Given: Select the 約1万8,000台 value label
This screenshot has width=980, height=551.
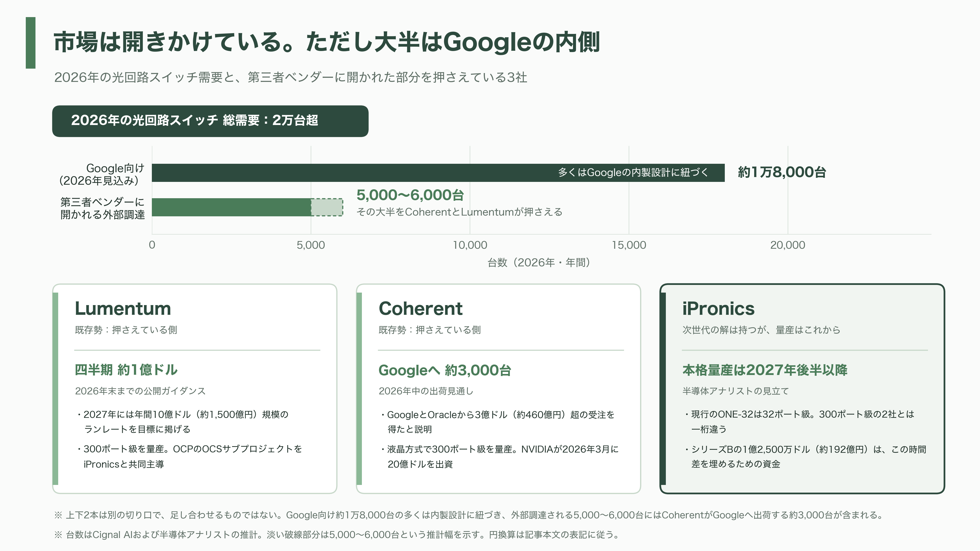Looking at the screenshot, I should [782, 172].
